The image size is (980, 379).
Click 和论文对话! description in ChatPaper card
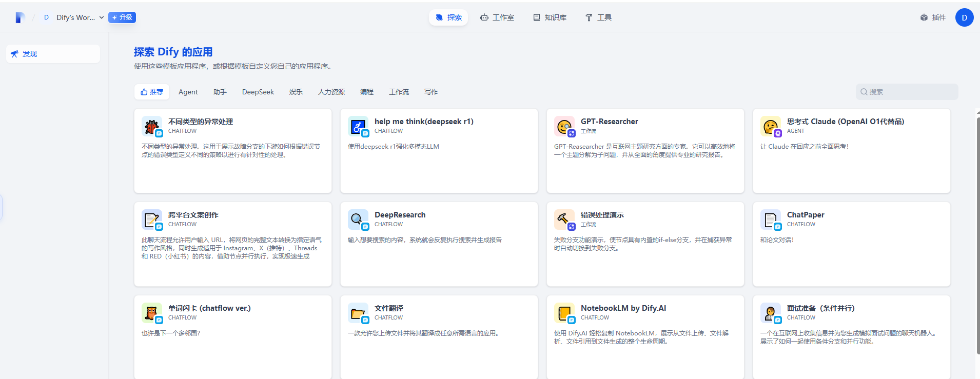pos(777,240)
